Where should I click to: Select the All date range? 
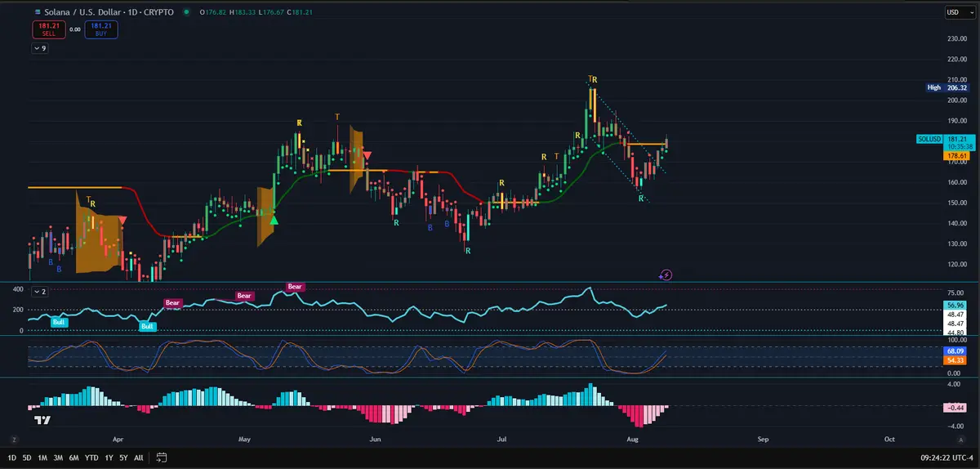[138, 458]
